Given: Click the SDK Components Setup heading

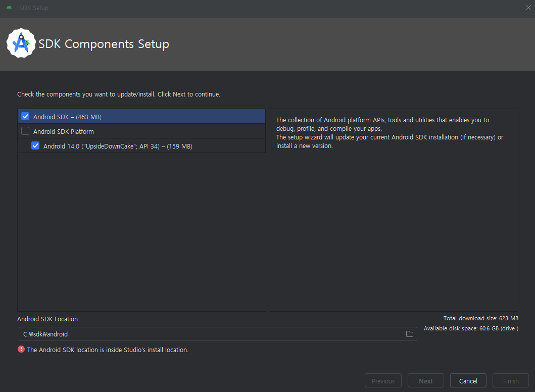Looking at the screenshot, I should (104, 44).
